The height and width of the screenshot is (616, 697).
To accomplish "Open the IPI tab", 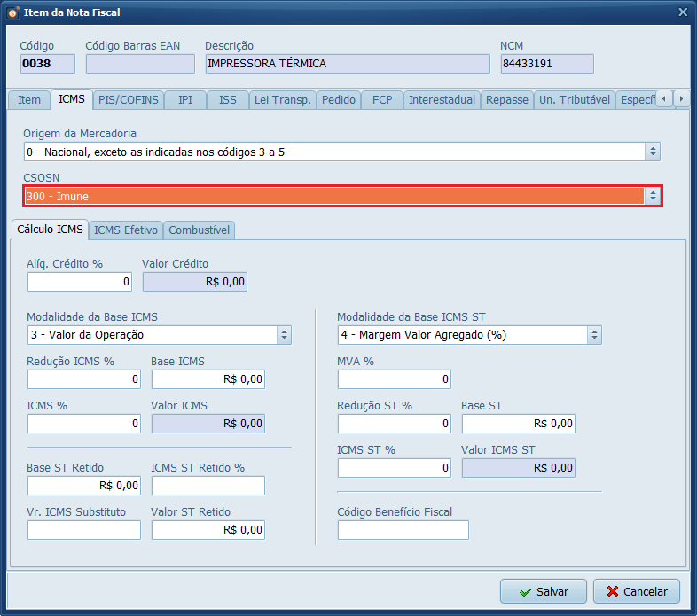I will click(184, 100).
